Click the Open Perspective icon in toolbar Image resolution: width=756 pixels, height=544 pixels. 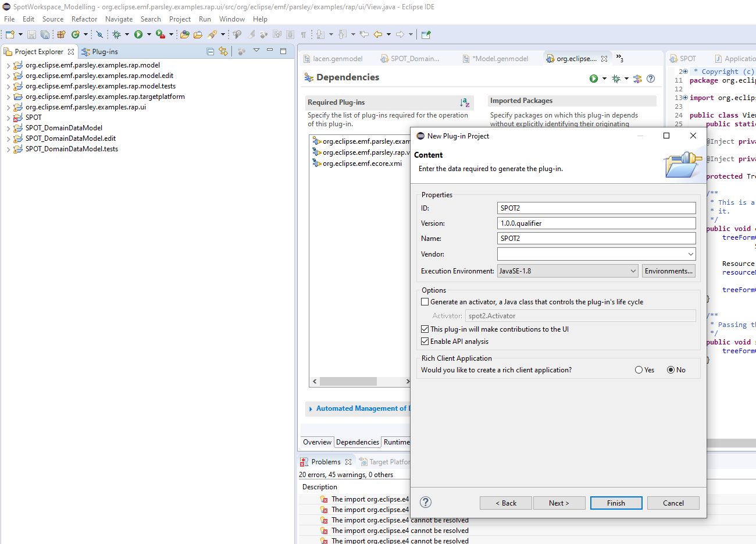pos(426,34)
